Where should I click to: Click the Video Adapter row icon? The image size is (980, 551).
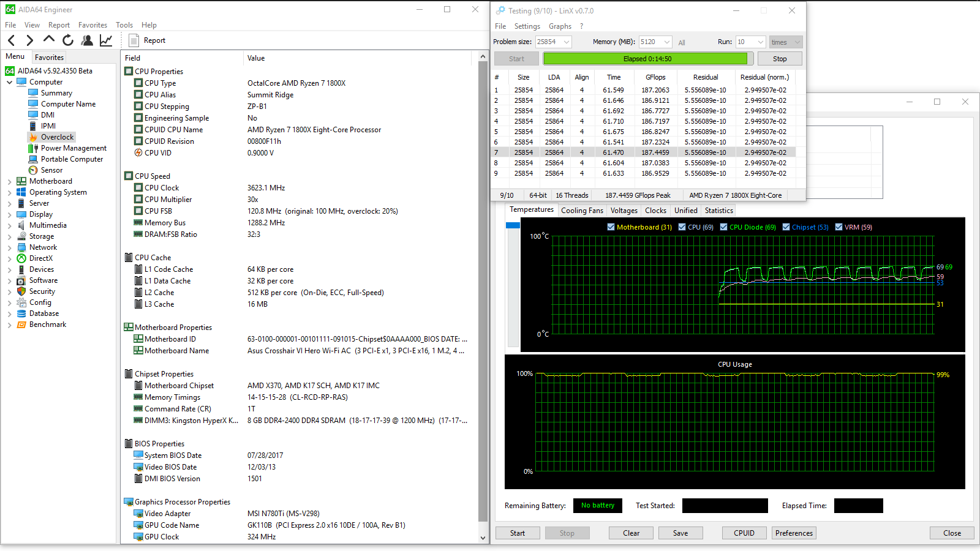pos(138,514)
